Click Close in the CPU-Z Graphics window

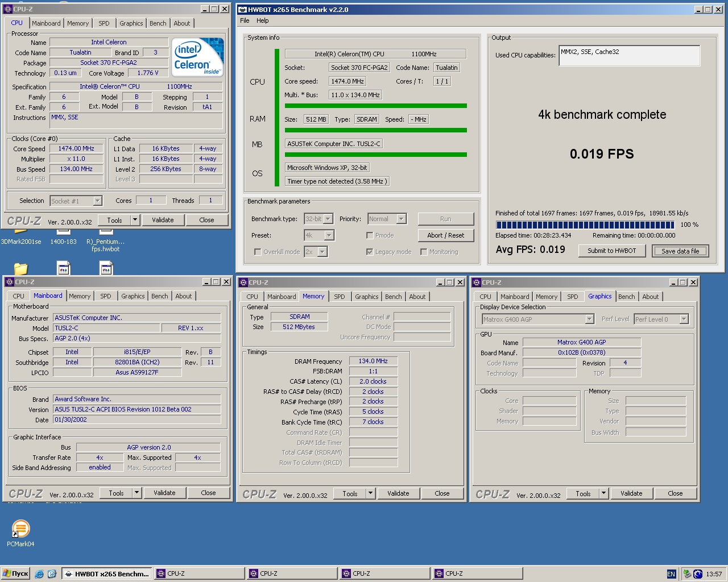[x=675, y=493]
